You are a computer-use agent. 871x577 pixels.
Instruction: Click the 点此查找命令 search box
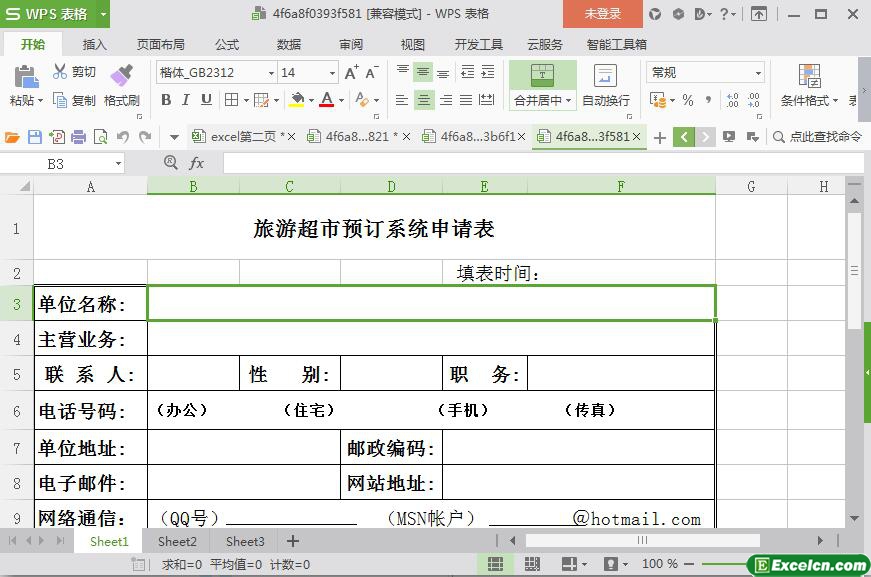[819, 137]
